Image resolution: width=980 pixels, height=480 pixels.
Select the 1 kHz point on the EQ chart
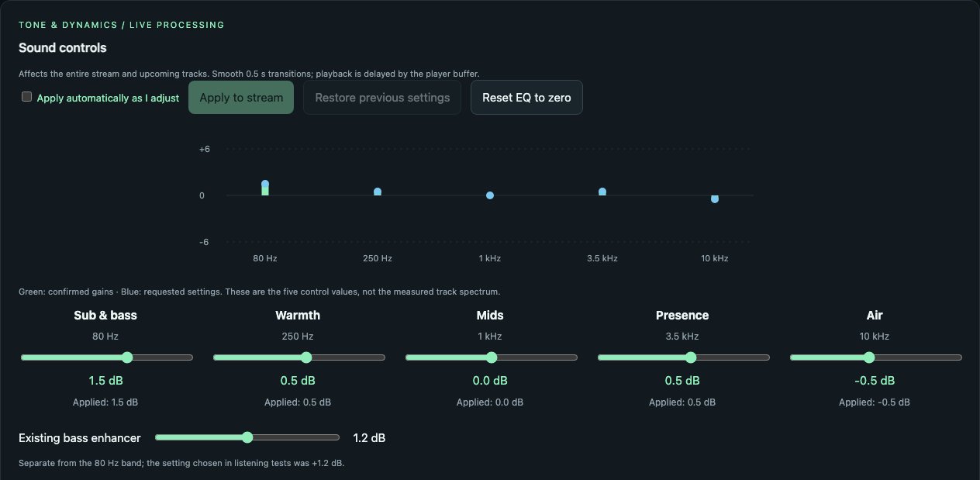(490, 195)
